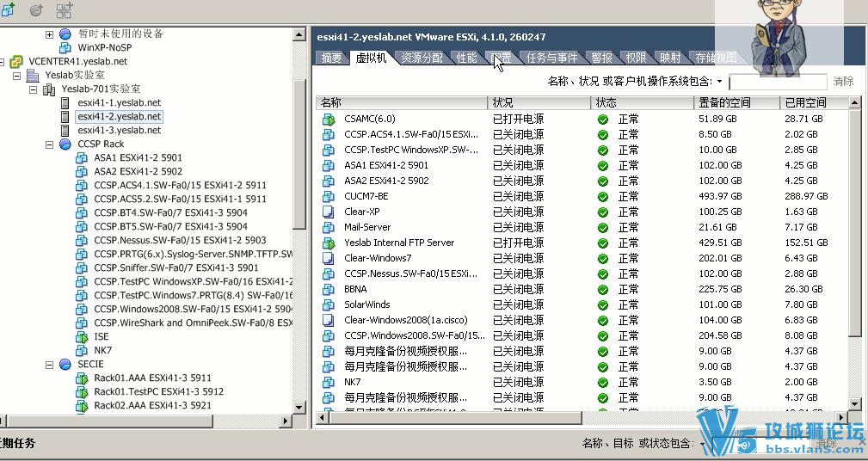The height and width of the screenshot is (461, 868).
Task: Open the 摘要 tab
Action: click(x=331, y=58)
